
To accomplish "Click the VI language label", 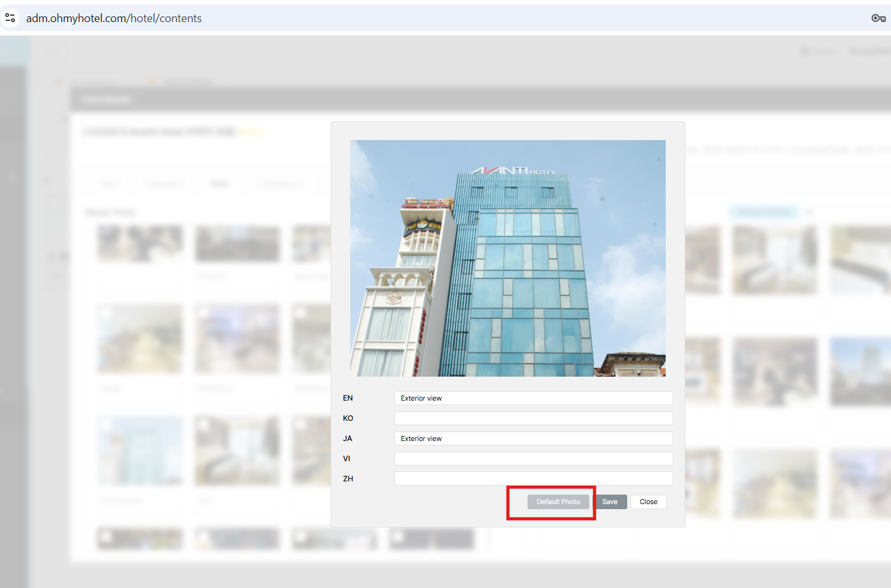I will click(346, 459).
